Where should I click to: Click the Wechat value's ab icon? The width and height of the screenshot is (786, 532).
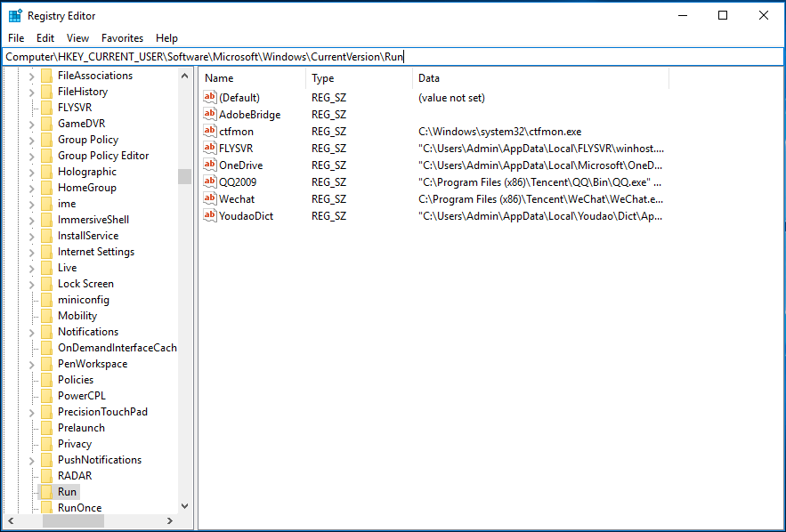point(209,198)
